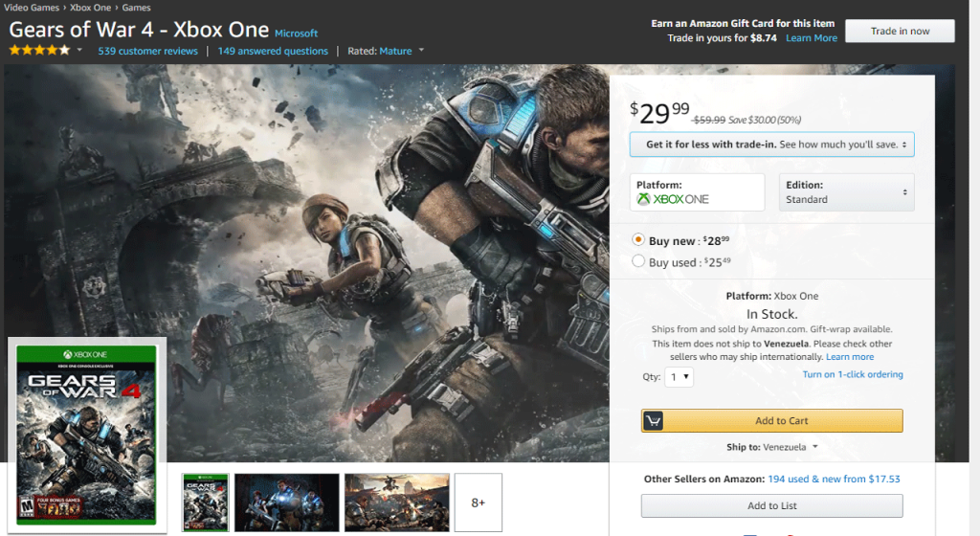Expand the trade-in savings expander

point(772,145)
